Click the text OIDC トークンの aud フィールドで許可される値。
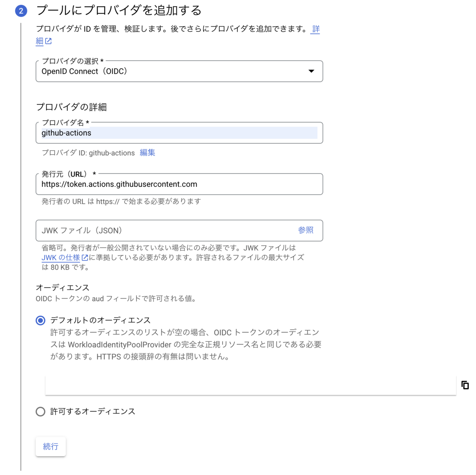Screen dimensions: 476x475 [116, 299]
